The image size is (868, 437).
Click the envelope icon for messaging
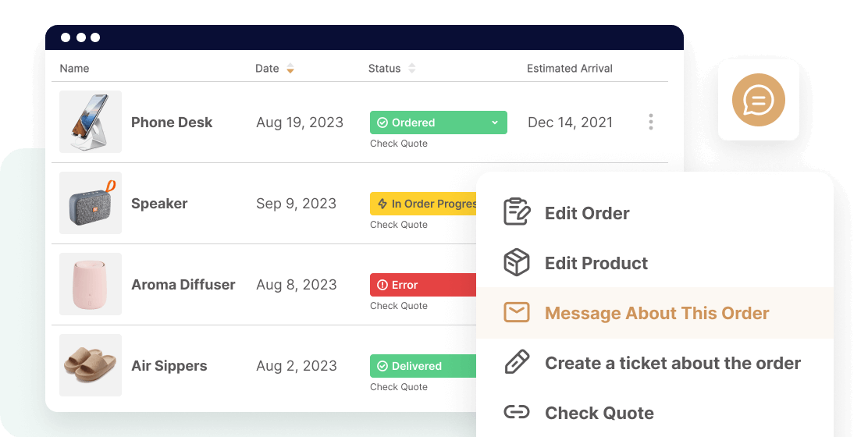click(517, 313)
